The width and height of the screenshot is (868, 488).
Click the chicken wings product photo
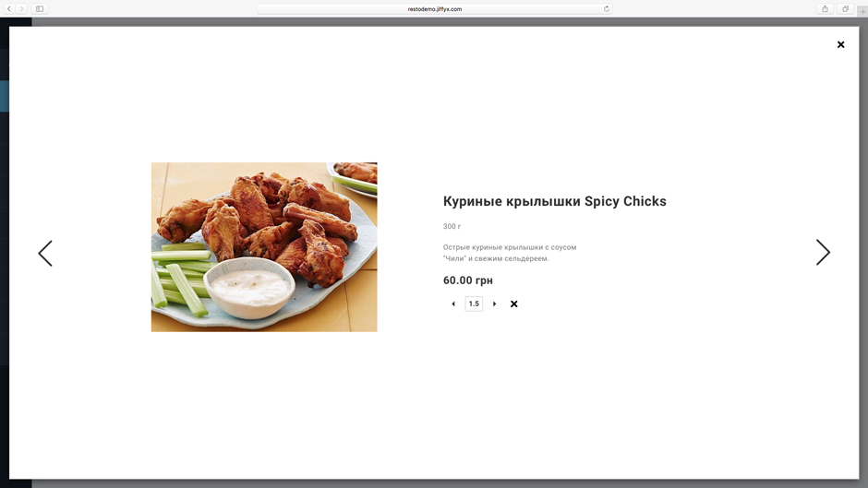tap(264, 247)
